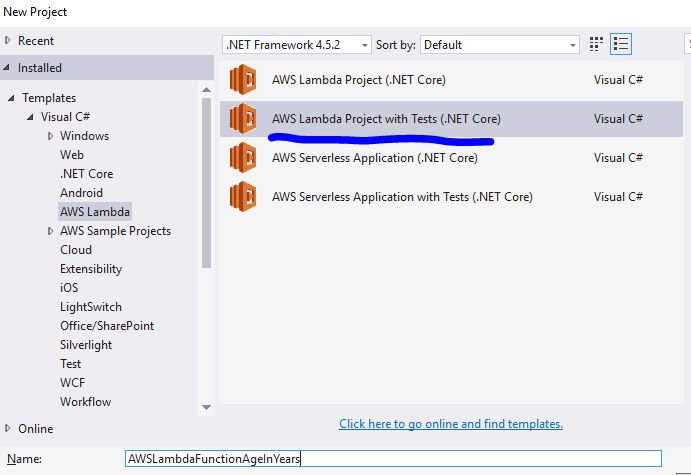This screenshot has height=475, width=691.
Task: Click the AWS Serverless Application (.NET Core) icon
Action: [243, 157]
